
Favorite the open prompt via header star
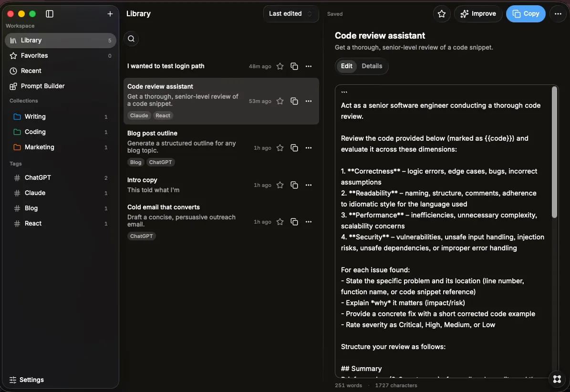(x=442, y=14)
